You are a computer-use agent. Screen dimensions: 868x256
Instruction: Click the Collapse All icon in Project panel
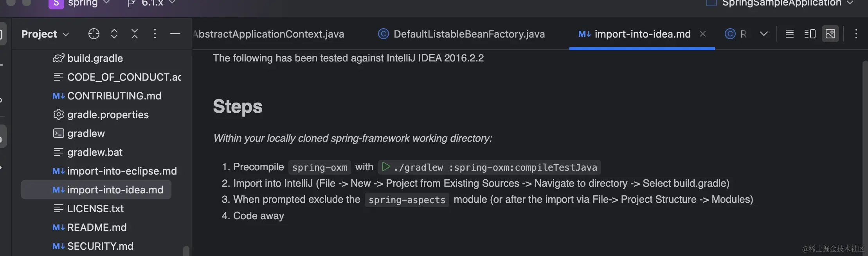pos(135,34)
